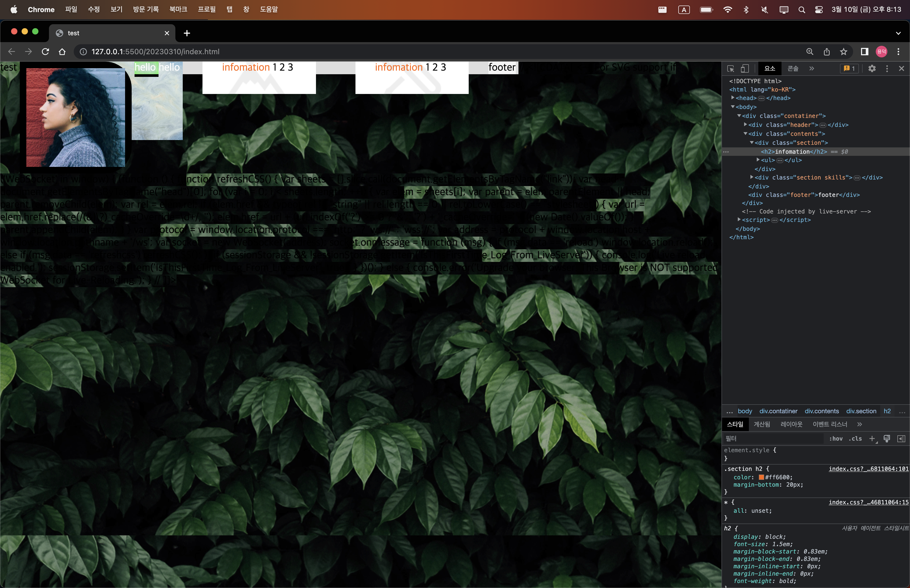Toggle device toolbar in DevTools
Screen dimensions: 910x588
(x=745, y=69)
